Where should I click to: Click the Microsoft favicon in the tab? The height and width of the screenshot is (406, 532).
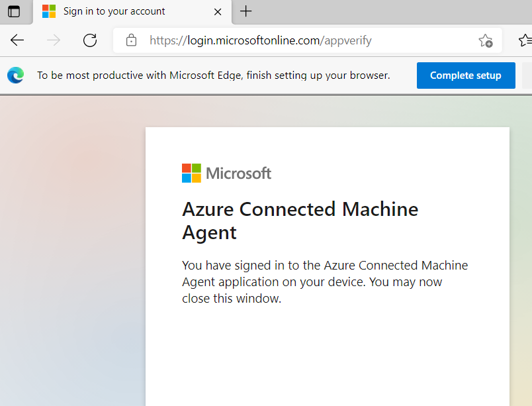point(49,11)
